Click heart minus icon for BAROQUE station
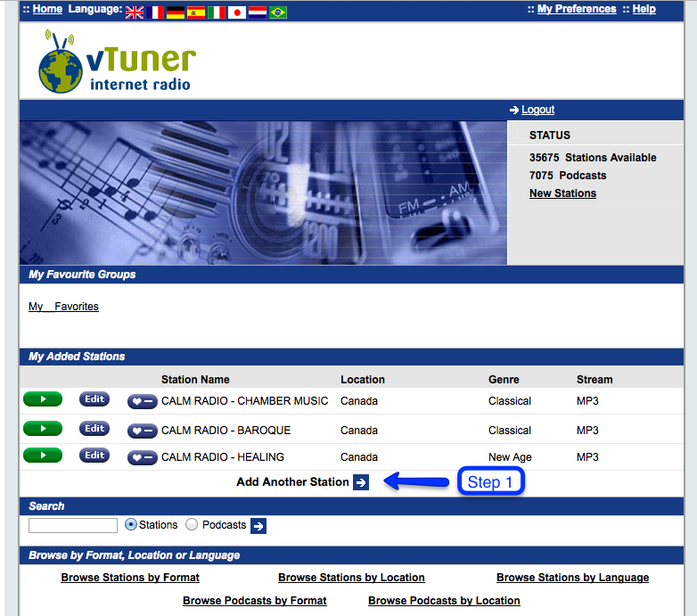The image size is (697, 616). (142, 431)
